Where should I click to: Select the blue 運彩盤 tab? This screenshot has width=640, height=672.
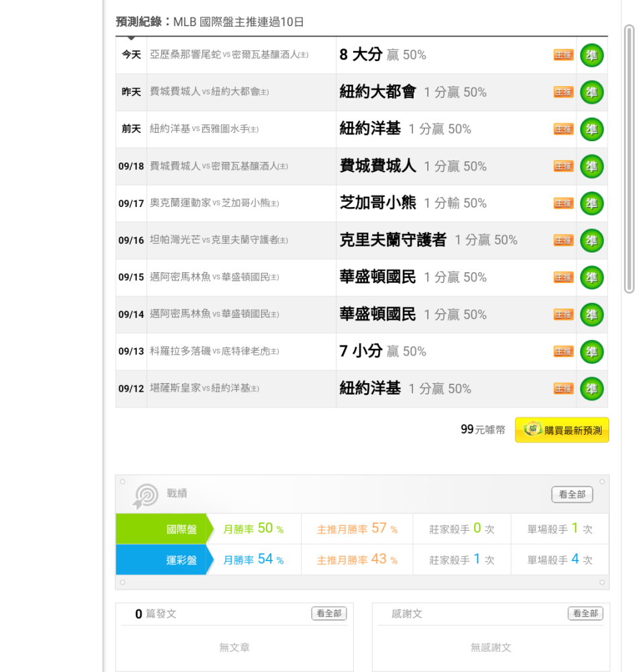coord(165,560)
